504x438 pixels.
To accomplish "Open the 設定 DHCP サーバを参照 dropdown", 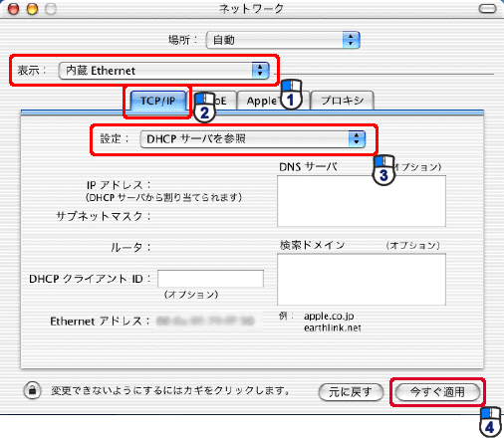I will [x=253, y=139].
